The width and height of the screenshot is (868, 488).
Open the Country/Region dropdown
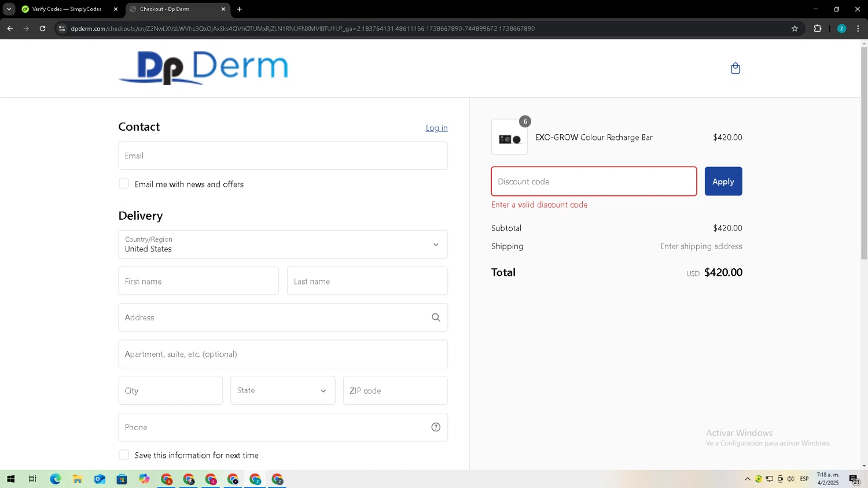point(283,245)
